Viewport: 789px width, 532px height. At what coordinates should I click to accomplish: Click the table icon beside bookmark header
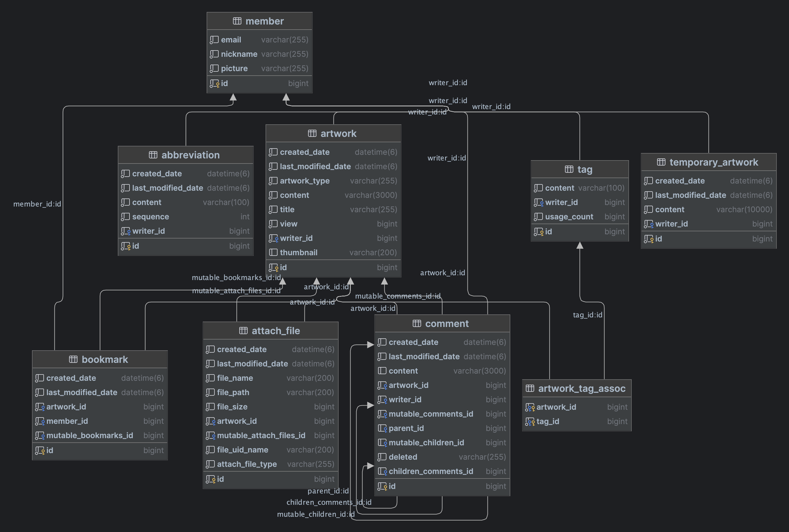tap(73, 359)
